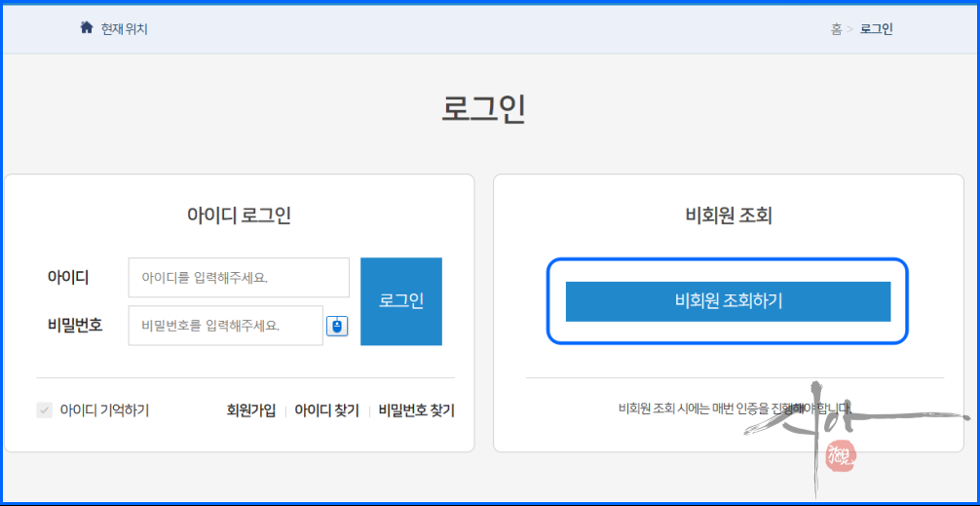Go to 홈 in the breadcrumb
This screenshot has width=980, height=506.
(836, 29)
